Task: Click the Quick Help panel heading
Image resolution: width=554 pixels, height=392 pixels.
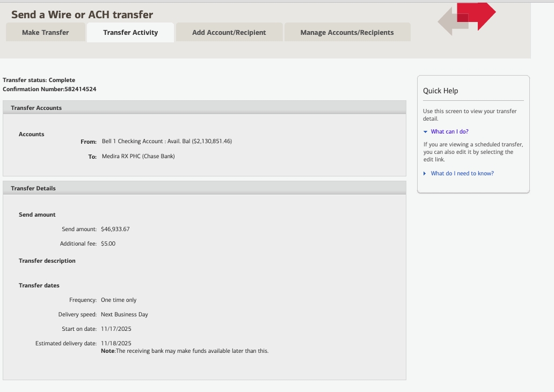Action: 440,91
